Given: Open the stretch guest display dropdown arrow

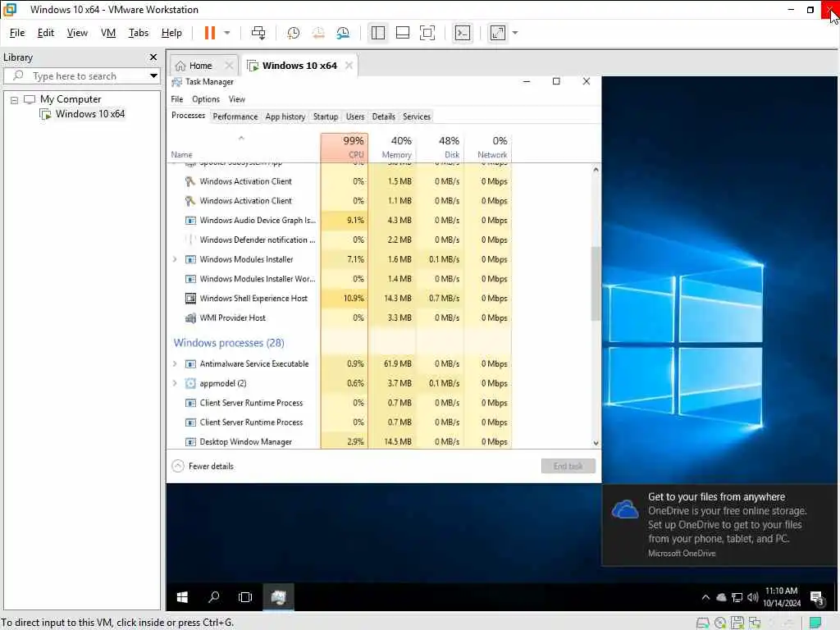Looking at the screenshot, I should point(515,33).
